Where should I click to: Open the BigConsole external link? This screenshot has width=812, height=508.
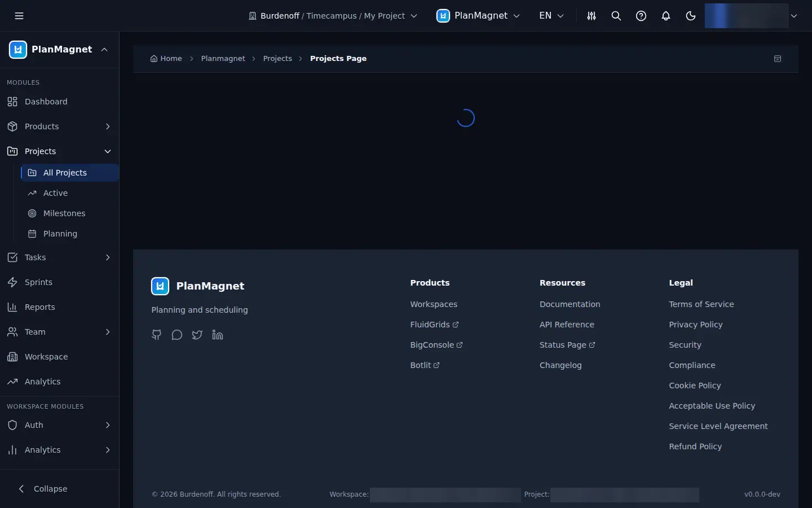(x=436, y=345)
